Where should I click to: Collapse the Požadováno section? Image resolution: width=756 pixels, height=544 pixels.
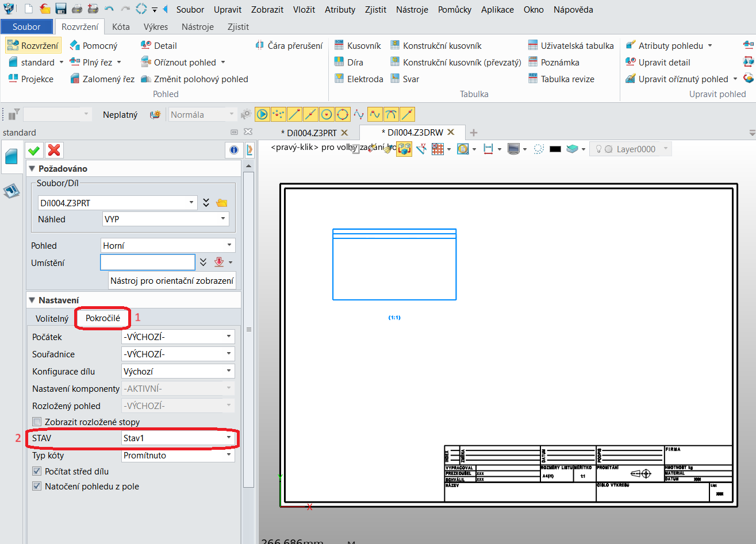coord(32,168)
